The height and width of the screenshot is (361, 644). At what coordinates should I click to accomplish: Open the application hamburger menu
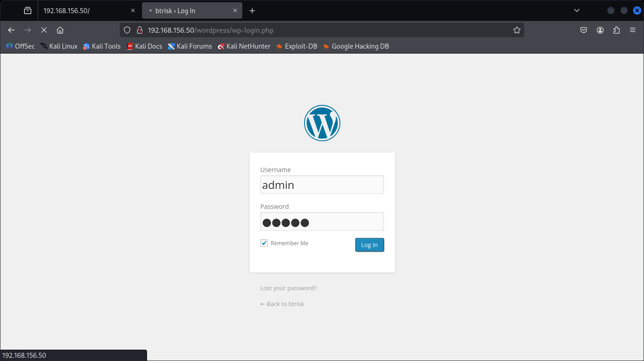(633, 30)
